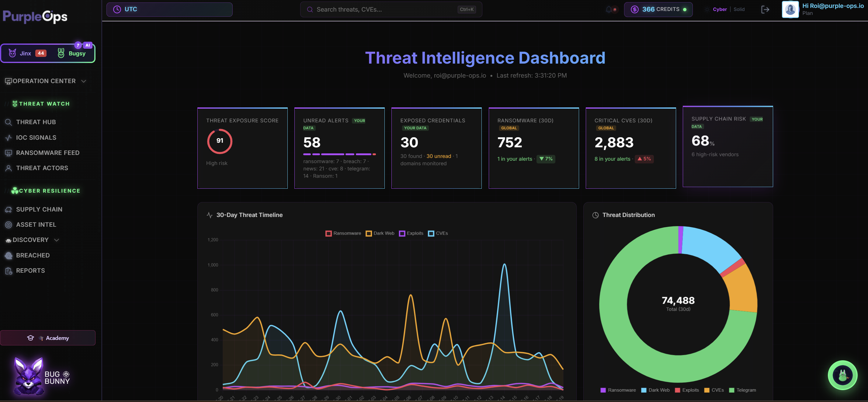868x402 pixels.
Task: Click '1 in your alerts' ransomware text
Action: [x=515, y=159]
